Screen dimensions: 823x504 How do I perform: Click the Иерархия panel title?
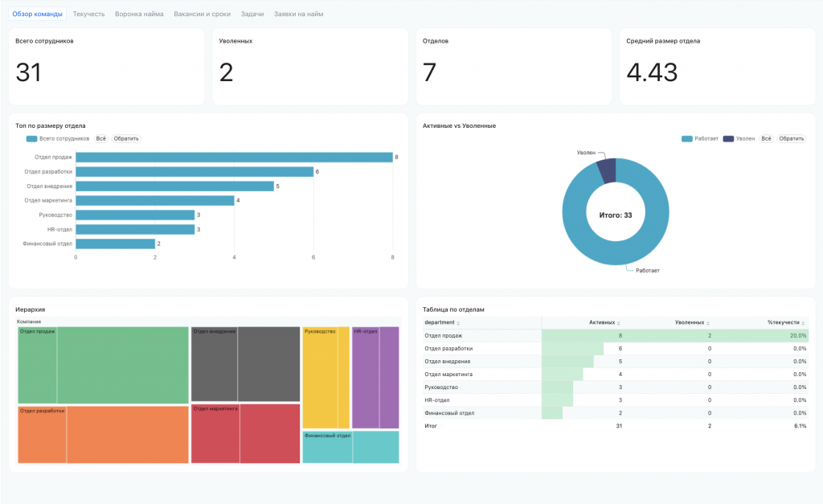[30, 309]
